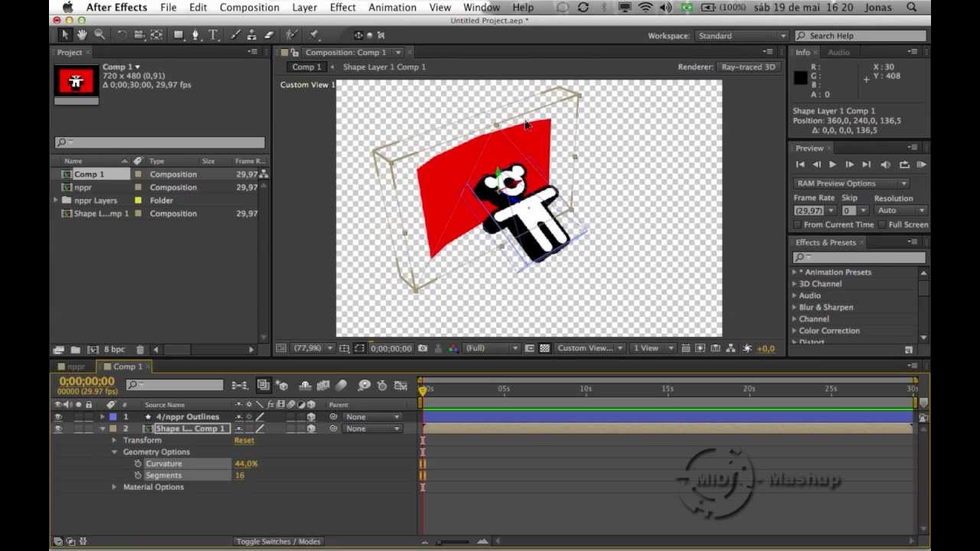
Task: Toggle Curvature stopwatch keyframing
Action: pos(138,464)
